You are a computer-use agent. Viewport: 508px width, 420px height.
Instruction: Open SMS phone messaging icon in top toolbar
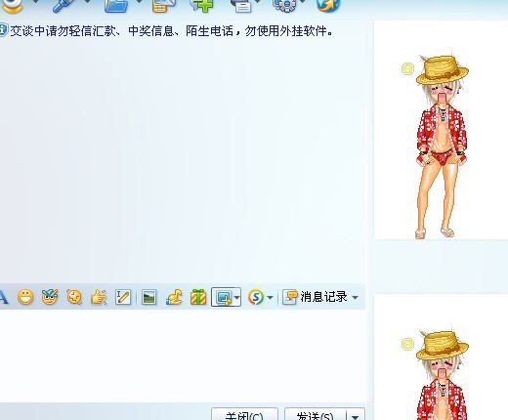(x=164, y=6)
